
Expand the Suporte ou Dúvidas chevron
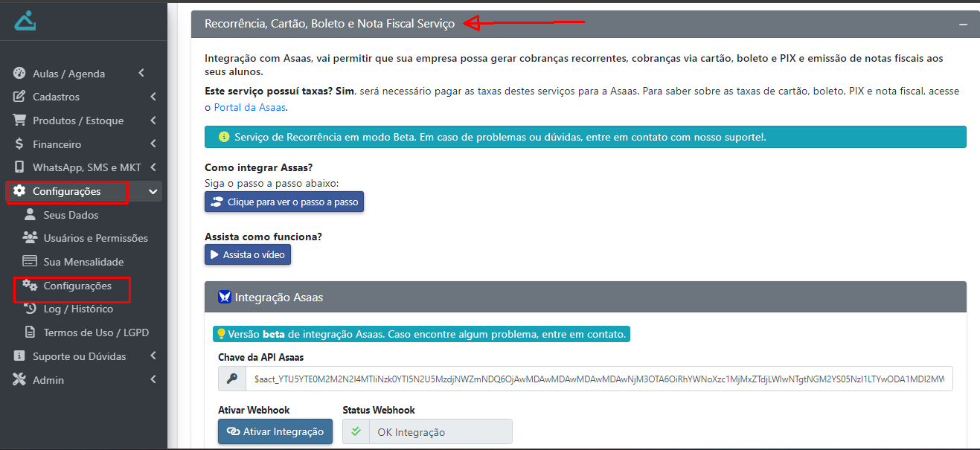pos(153,356)
